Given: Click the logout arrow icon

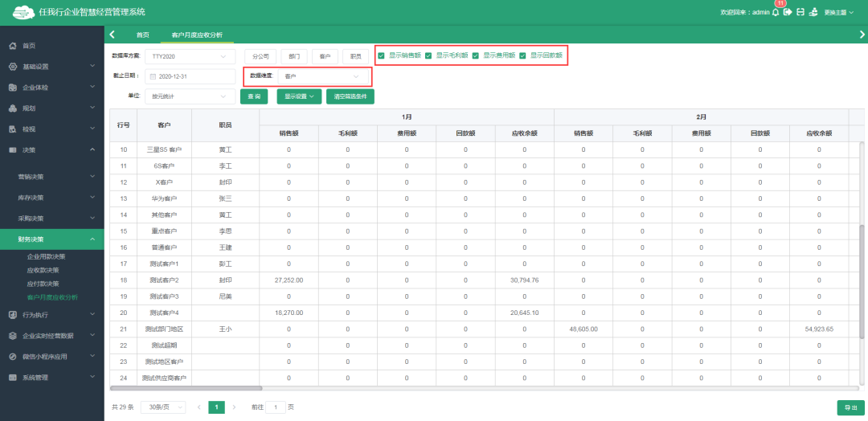Looking at the screenshot, I should [x=788, y=13].
